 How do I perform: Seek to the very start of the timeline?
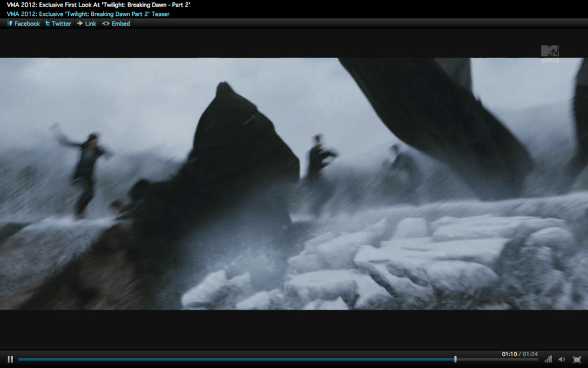(19, 359)
